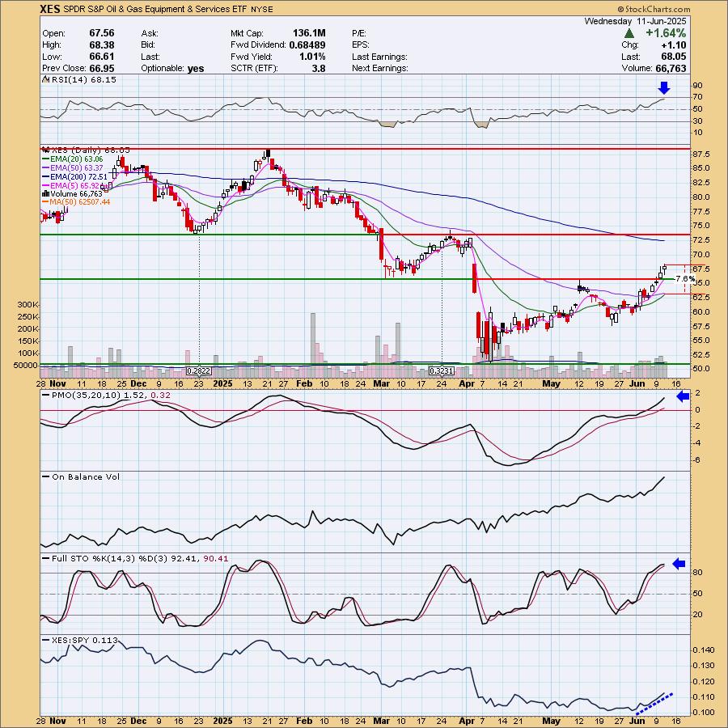This screenshot has width=728, height=728.
Task: Click the SCTR (ETF) value 3.8
Action: coord(319,68)
